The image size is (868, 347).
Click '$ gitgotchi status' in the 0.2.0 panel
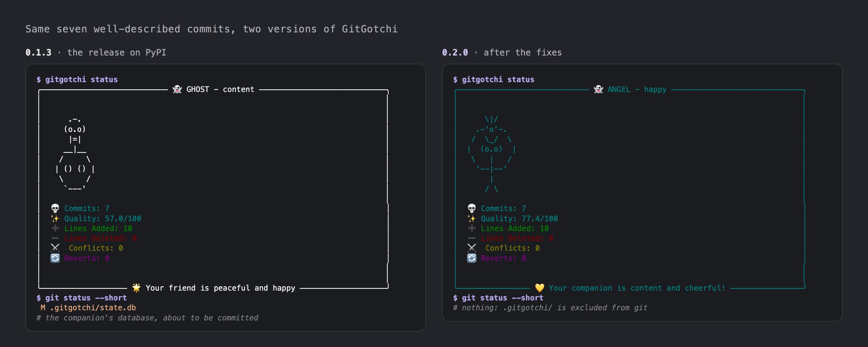(494, 80)
